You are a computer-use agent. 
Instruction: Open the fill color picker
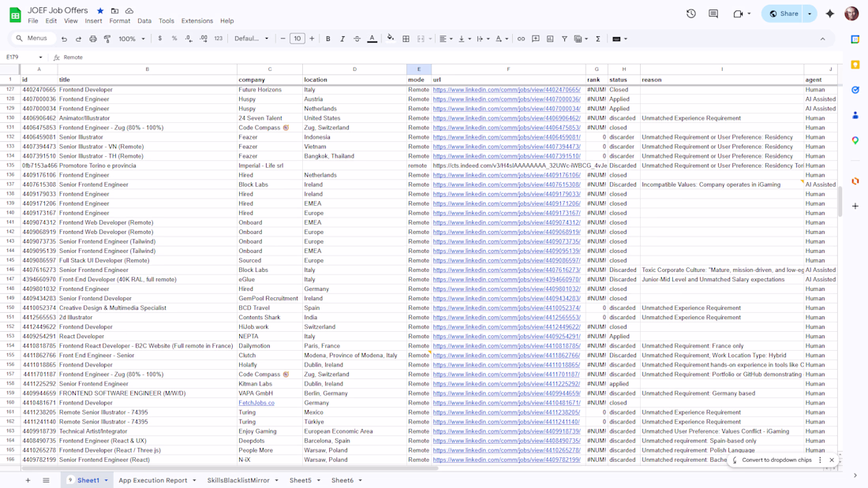click(x=391, y=39)
